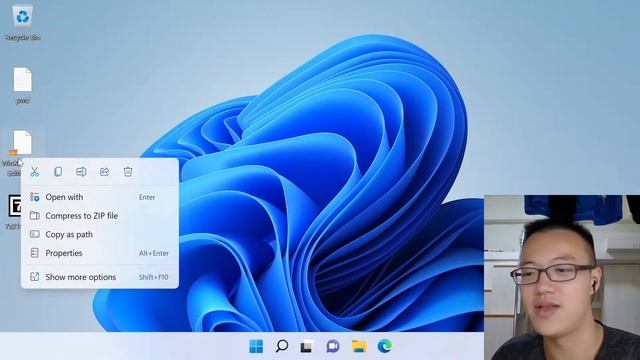This screenshot has width=640, height=360.
Task: Select Compress to ZIP file
Action: click(x=100, y=216)
